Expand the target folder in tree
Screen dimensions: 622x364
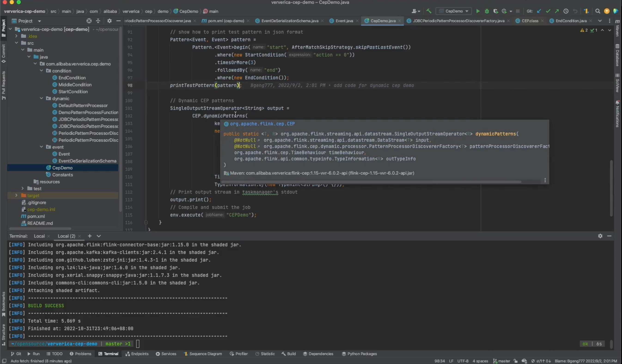[x=16, y=195]
